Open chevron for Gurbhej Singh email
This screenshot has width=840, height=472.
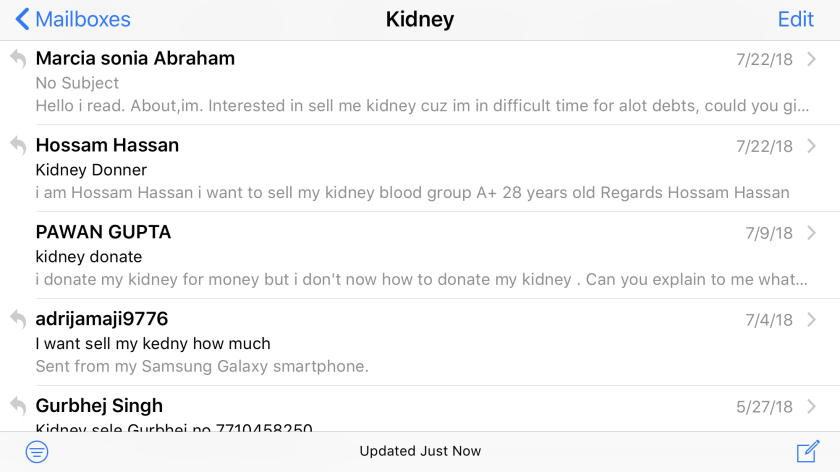click(812, 406)
